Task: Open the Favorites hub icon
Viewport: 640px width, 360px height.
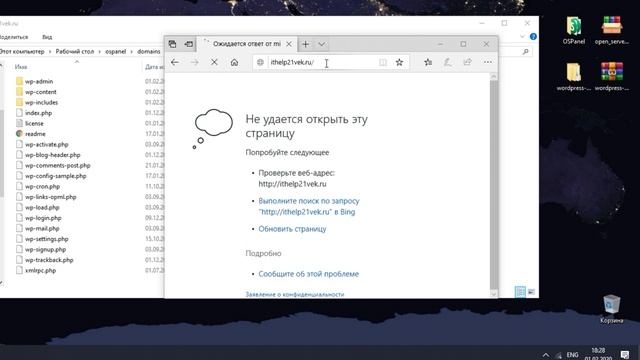Action: coord(428,62)
